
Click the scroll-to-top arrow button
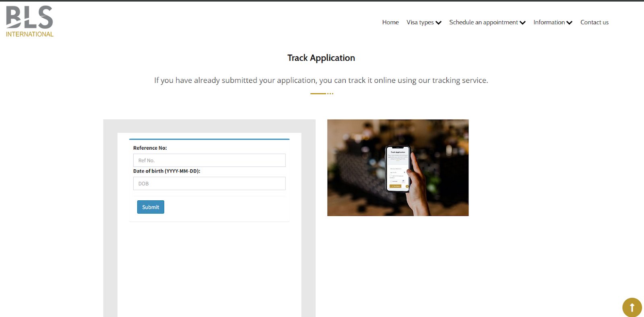click(x=632, y=307)
